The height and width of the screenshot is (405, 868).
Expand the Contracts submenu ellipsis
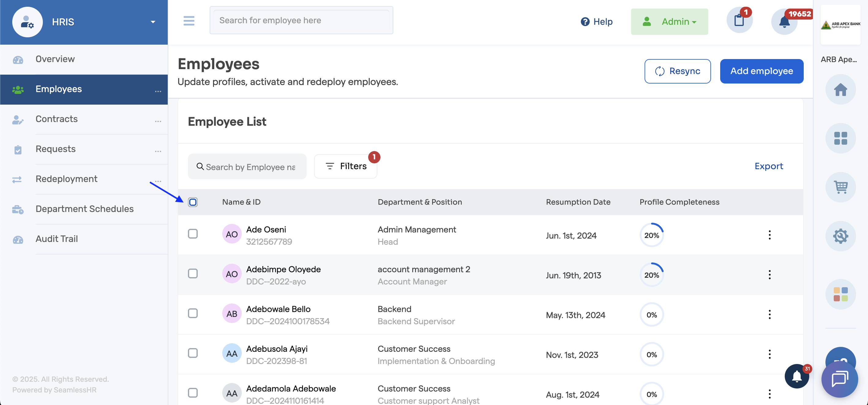click(158, 121)
